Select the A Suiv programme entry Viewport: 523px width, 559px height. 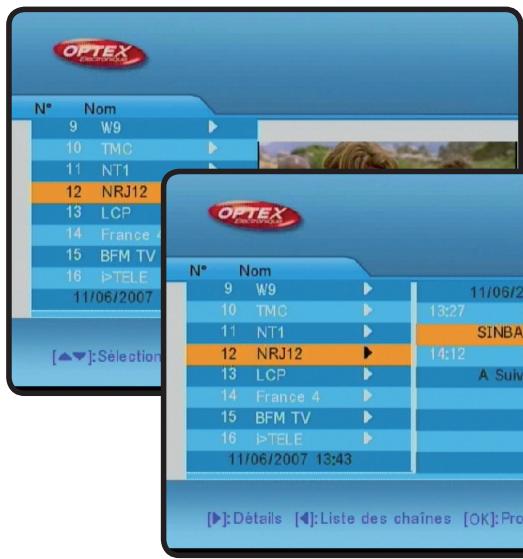point(501,375)
